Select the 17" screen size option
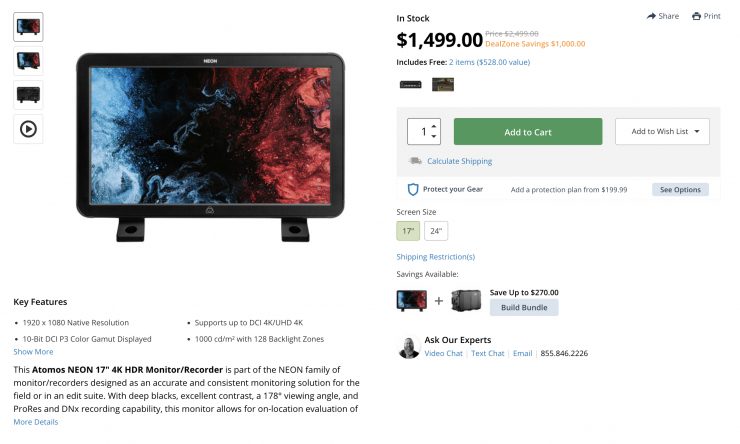Image resolution: width=740 pixels, height=444 pixels. pos(408,231)
